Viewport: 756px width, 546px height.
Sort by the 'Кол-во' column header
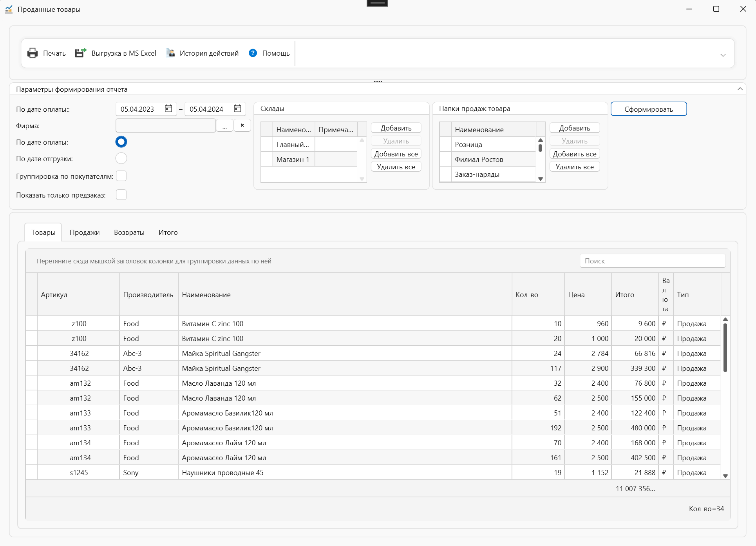[x=538, y=294]
